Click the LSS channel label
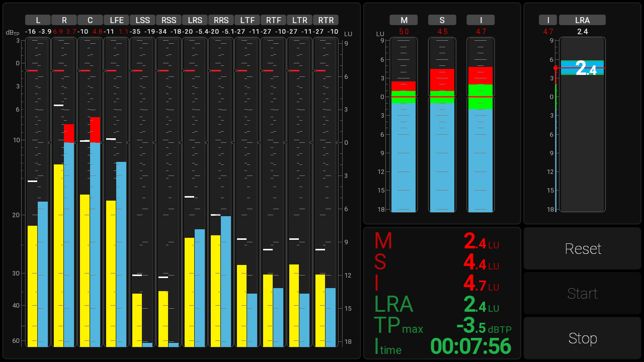This screenshot has height=362, width=644. [143, 20]
